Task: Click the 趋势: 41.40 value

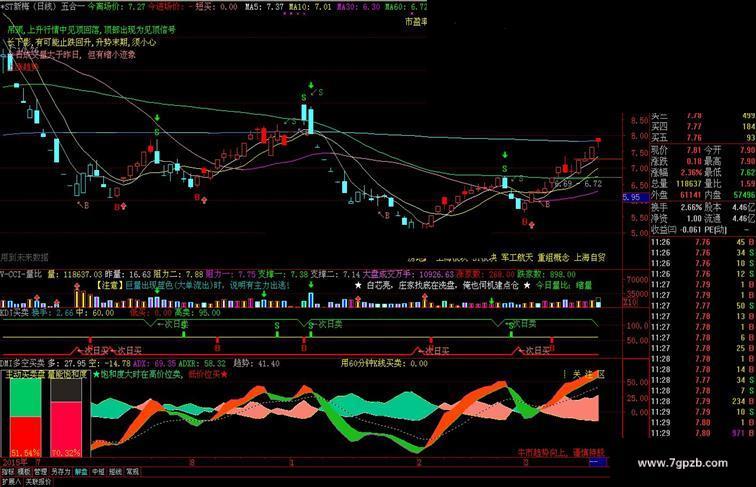Action: pos(256,363)
